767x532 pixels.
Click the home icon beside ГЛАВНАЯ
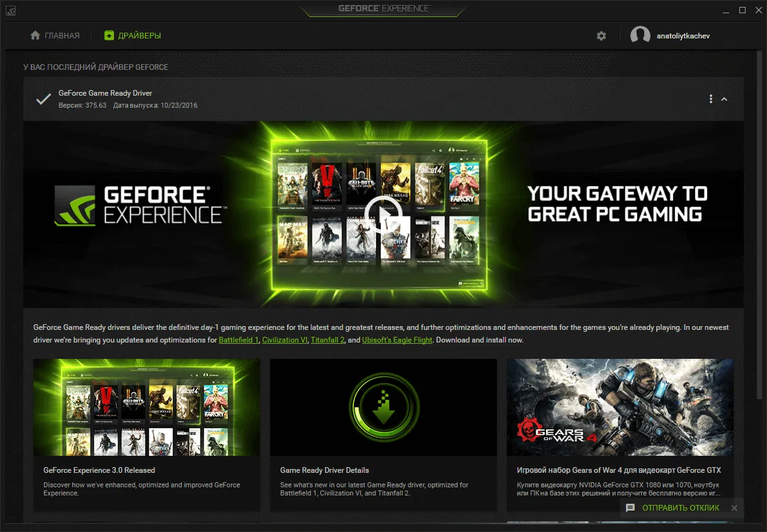(x=35, y=35)
